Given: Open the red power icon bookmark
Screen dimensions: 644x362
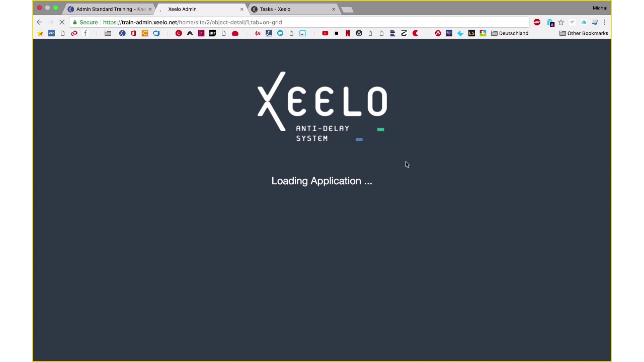Looking at the screenshot, I should [x=179, y=33].
